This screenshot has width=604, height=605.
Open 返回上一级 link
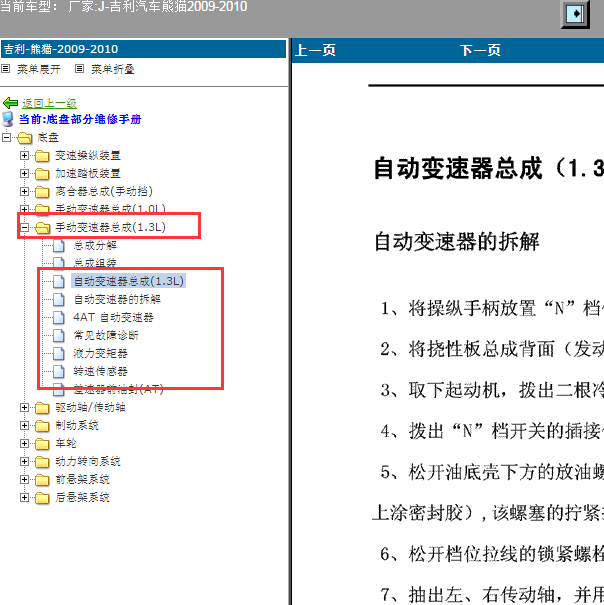click(49, 103)
